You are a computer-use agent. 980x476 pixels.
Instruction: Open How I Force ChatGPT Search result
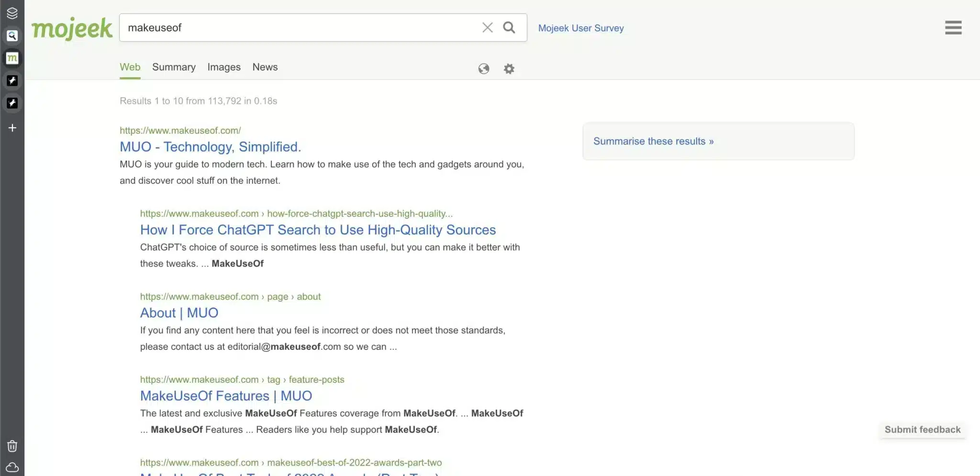tap(318, 230)
